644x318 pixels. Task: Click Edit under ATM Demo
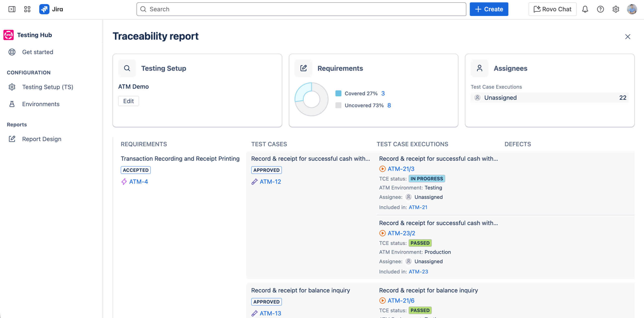tap(128, 101)
